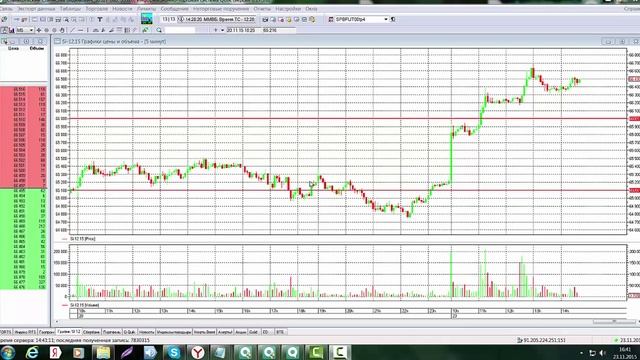Select the red horizontal line at 66 000

click(x=348, y=119)
